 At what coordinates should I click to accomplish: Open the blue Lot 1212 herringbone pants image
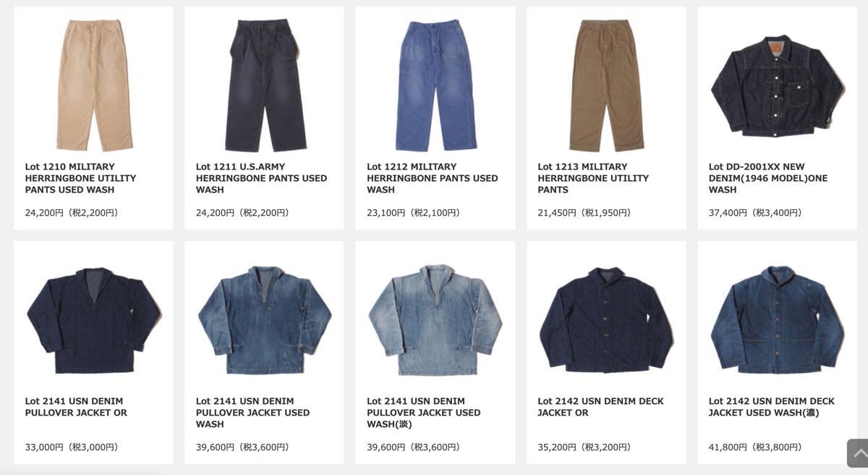point(435,85)
